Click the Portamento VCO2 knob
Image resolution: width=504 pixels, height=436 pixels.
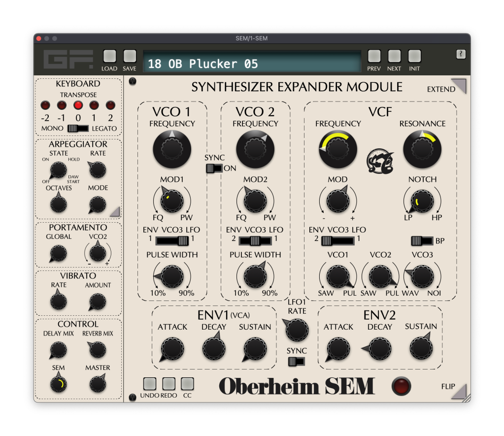(98, 253)
